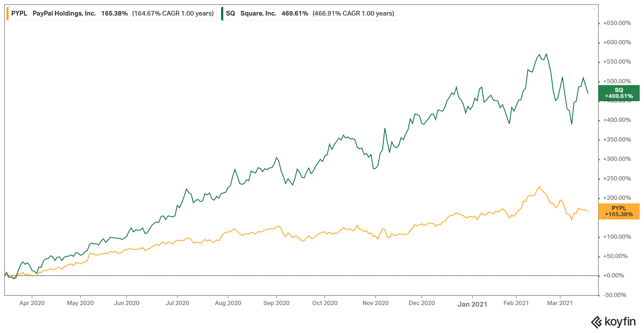Image resolution: width=644 pixels, height=333 pixels.
Task: Click the 164.67% CAGR text for PayPal
Action: click(x=173, y=13)
